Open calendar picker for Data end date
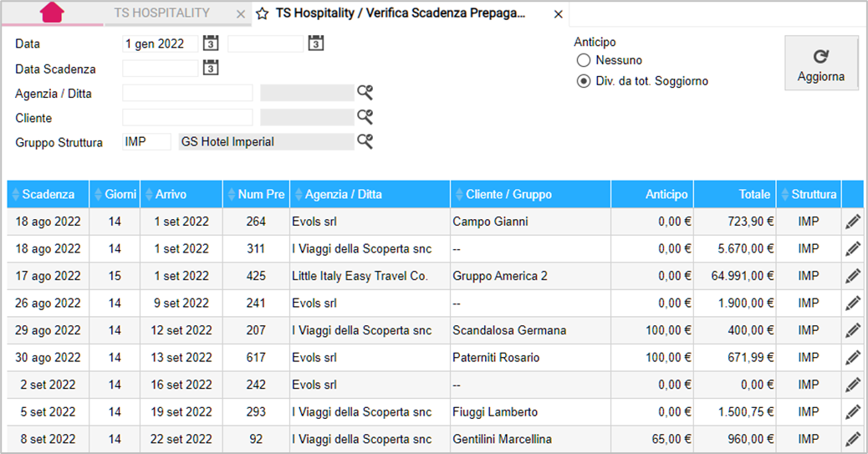 [315, 43]
